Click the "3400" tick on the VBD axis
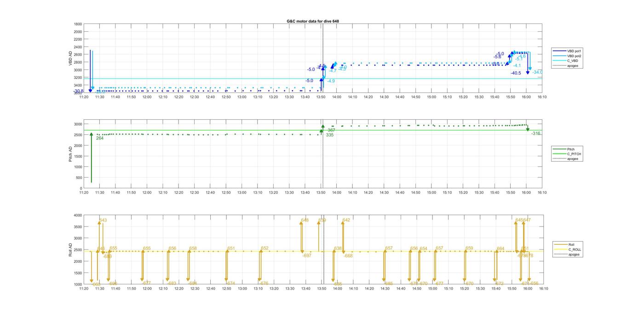The width and height of the screenshot is (644, 319). click(x=78, y=85)
